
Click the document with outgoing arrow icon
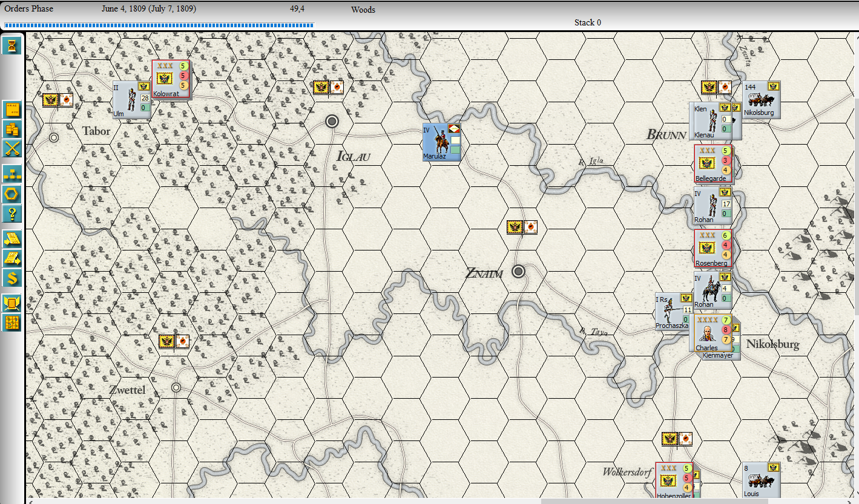point(12,258)
